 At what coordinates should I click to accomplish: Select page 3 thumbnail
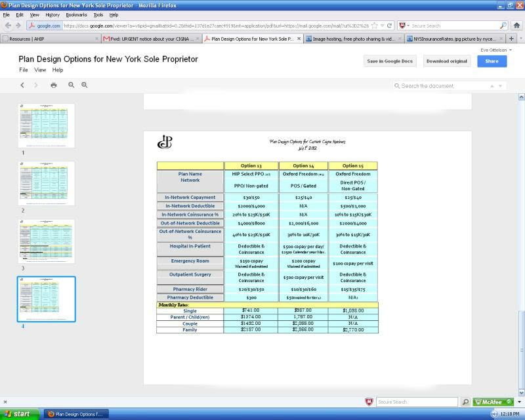47,241
